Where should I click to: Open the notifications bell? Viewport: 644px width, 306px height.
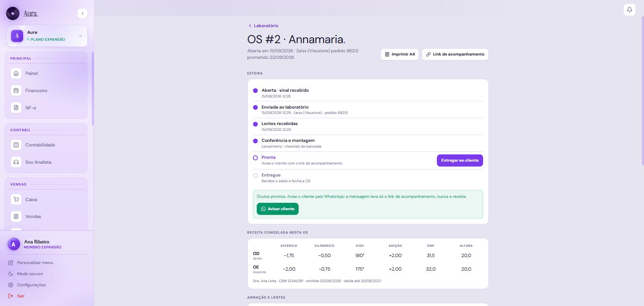tap(629, 10)
